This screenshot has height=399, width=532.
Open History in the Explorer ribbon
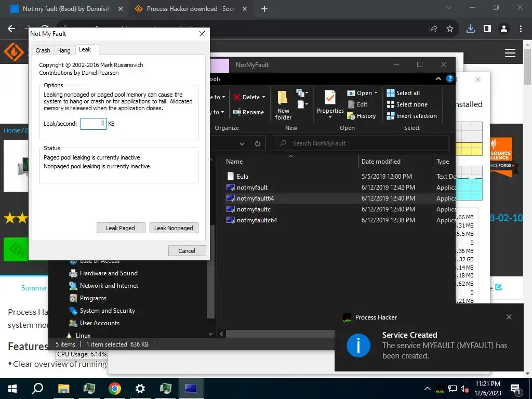coord(362,116)
